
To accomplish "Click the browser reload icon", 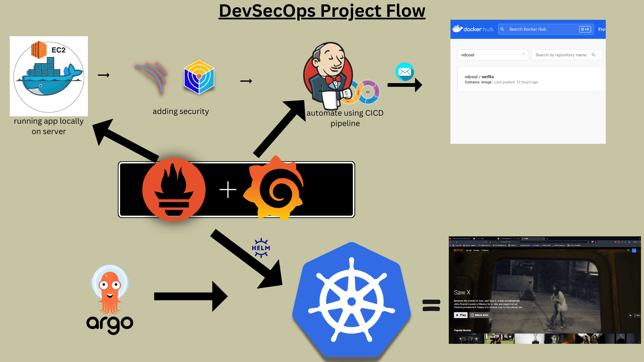I will tap(457, 242).
